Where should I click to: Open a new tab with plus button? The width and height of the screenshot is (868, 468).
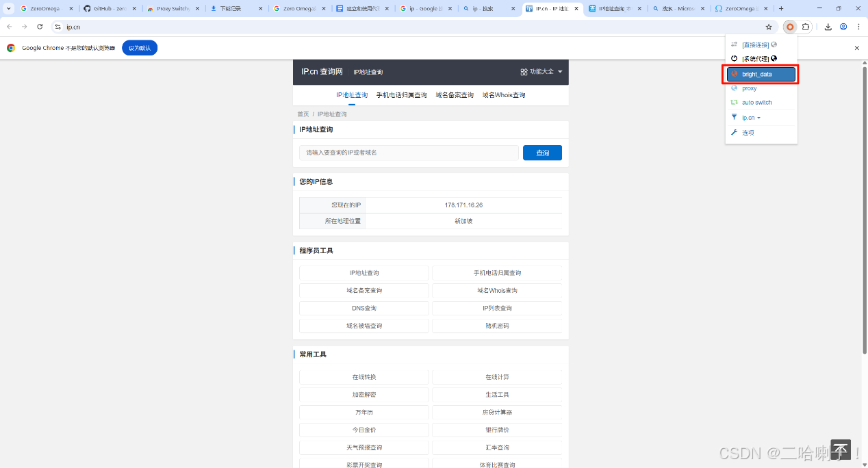[x=781, y=9]
